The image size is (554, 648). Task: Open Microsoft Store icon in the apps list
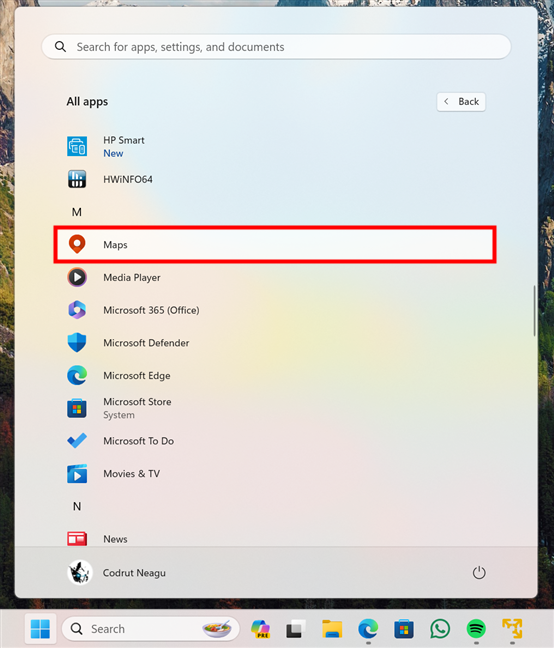pyautogui.click(x=77, y=408)
